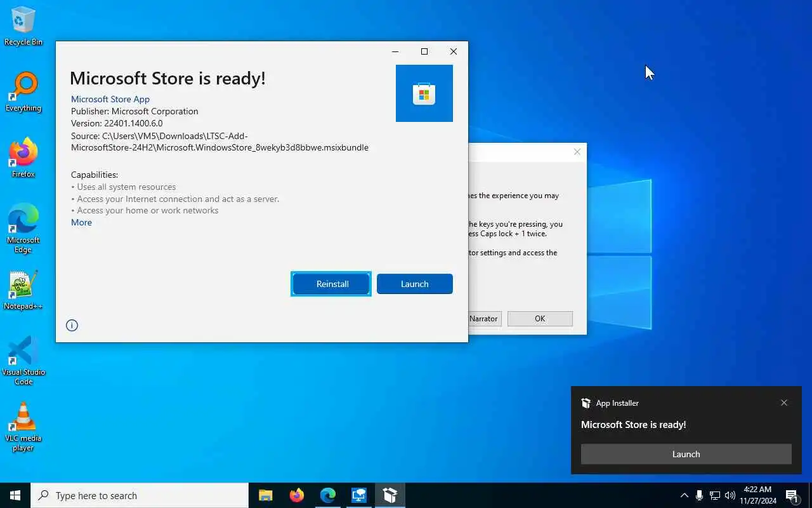Open the Windows Start menu
The height and width of the screenshot is (508, 812).
[x=15, y=495]
